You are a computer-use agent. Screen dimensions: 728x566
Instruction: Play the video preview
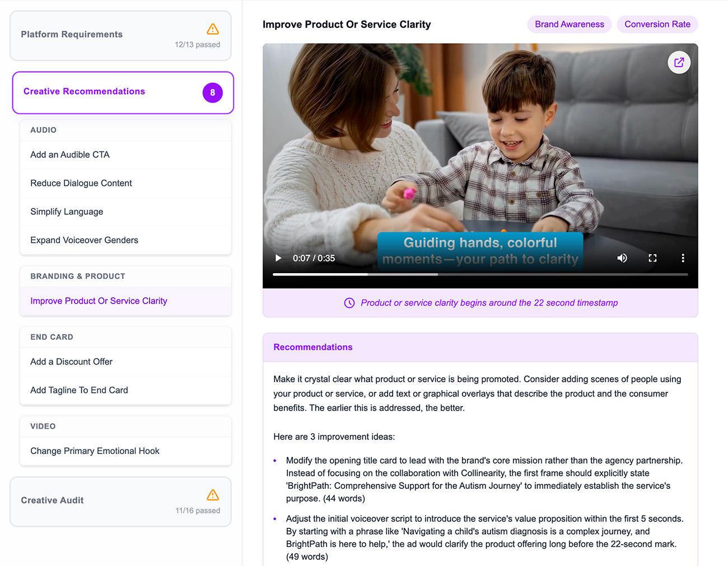278,258
